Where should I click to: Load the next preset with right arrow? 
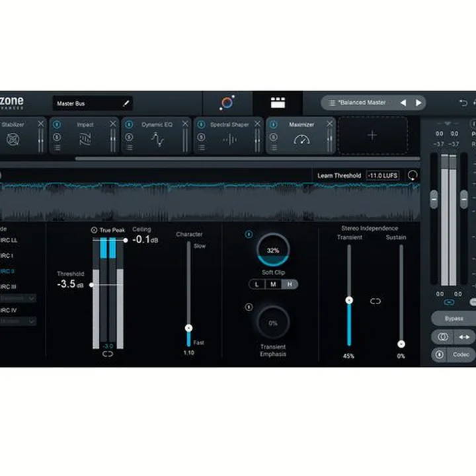418,103
